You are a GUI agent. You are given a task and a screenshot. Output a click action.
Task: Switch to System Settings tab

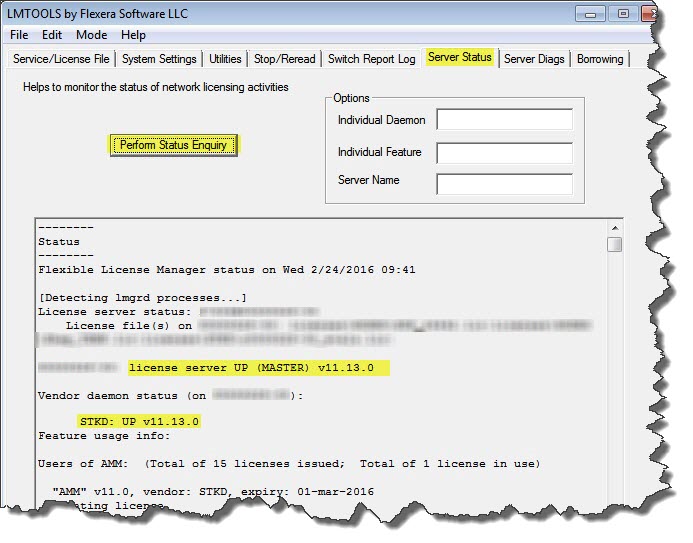[159, 59]
